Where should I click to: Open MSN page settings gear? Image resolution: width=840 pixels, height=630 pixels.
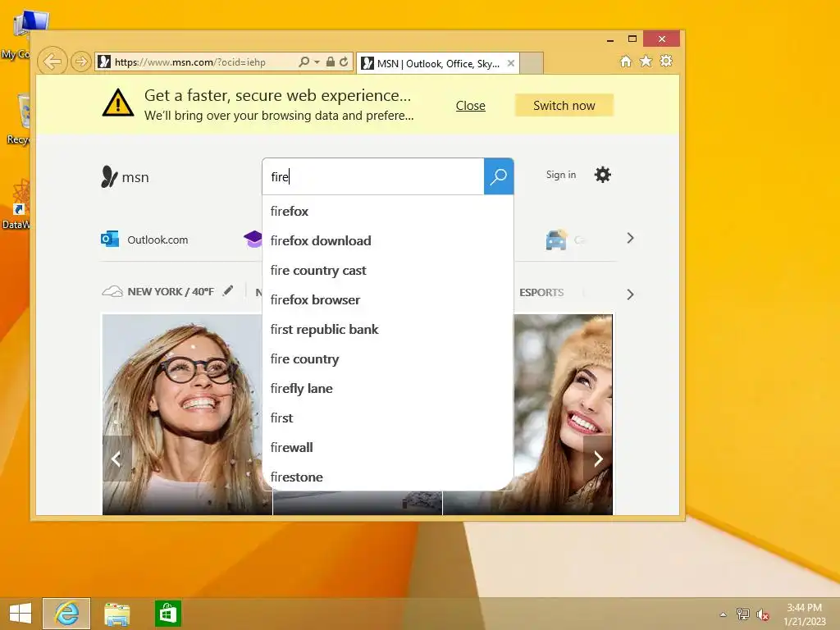[603, 175]
